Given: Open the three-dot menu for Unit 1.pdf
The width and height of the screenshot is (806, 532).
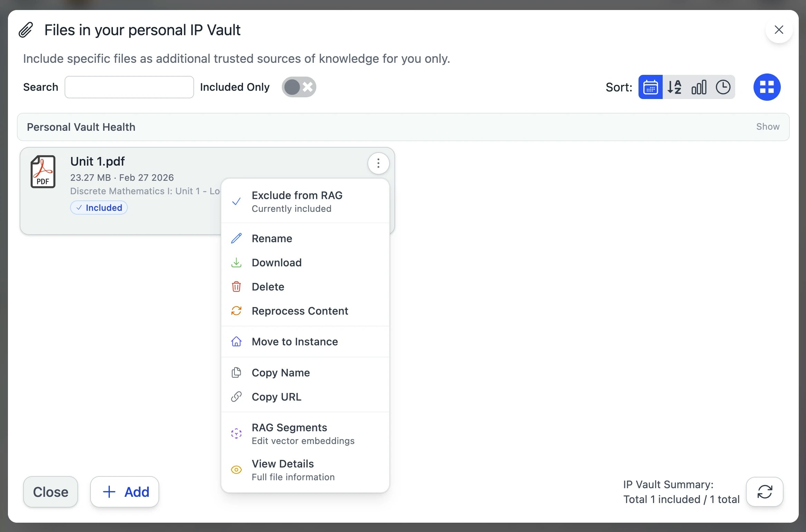Looking at the screenshot, I should (378, 163).
